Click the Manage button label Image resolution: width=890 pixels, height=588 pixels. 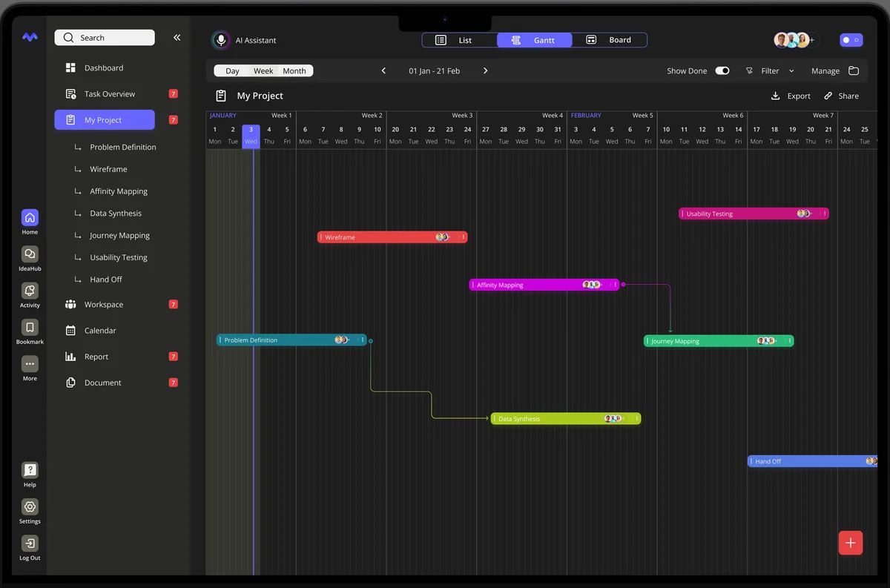pyautogui.click(x=825, y=71)
